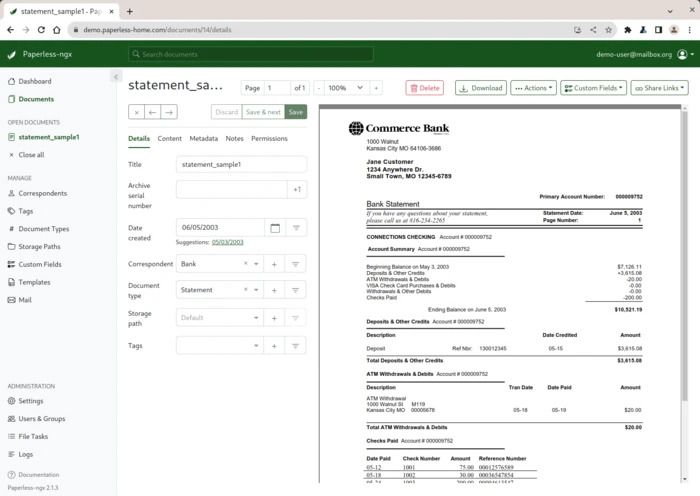Open the Custom Fields dropdown button
Viewport: 700px width, 496px height.
(x=593, y=88)
